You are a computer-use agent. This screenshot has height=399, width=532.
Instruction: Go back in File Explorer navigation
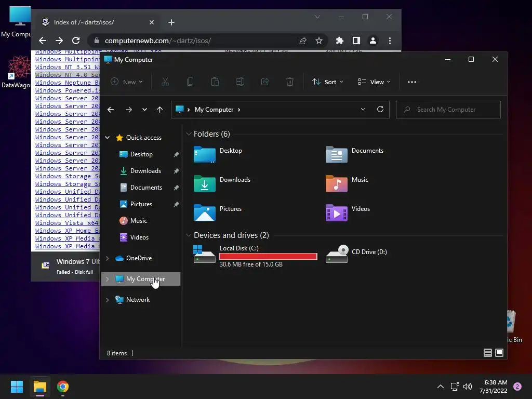[x=111, y=110]
